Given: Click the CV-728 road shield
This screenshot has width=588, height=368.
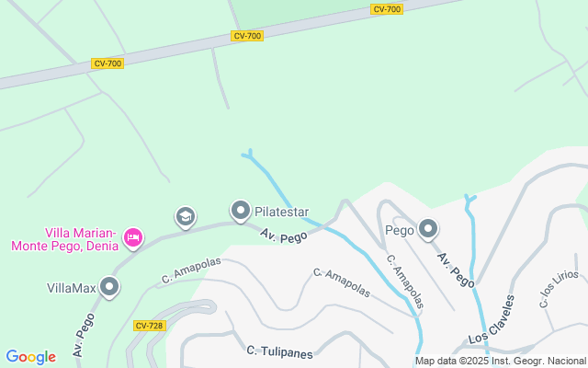Looking at the screenshot, I should [150, 326].
